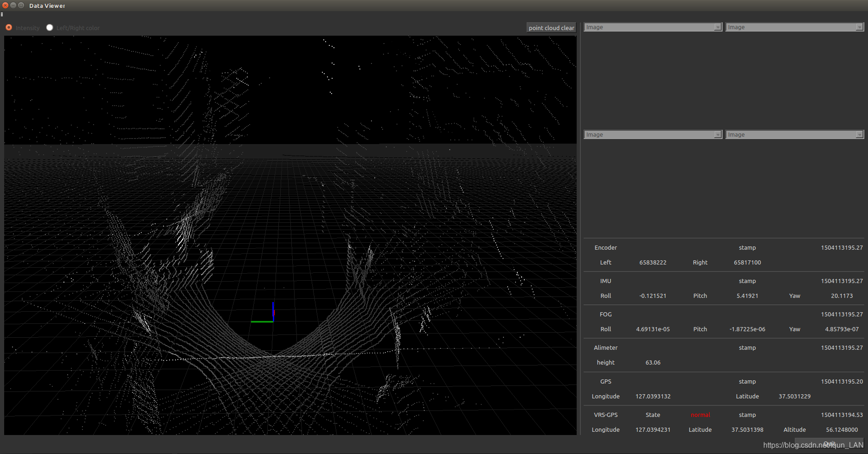Click the Data Viewer title text

click(x=47, y=6)
